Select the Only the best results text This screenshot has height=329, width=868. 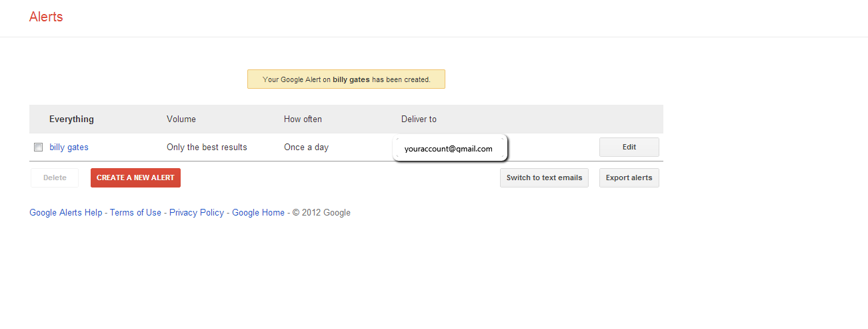(x=207, y=147)
